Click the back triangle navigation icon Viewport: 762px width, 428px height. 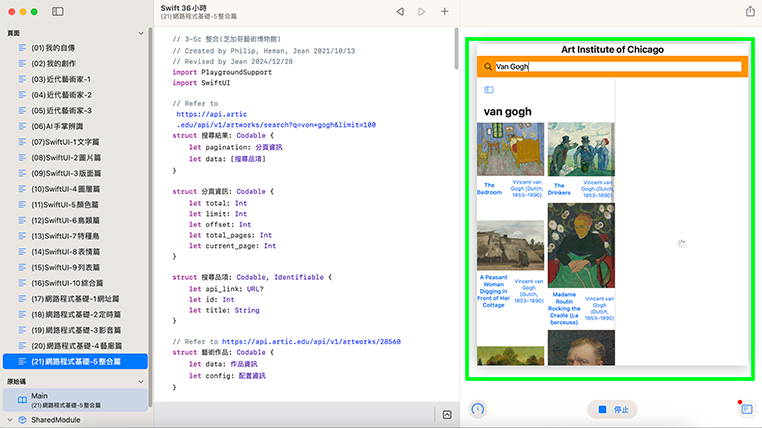(x=400, y=11)
